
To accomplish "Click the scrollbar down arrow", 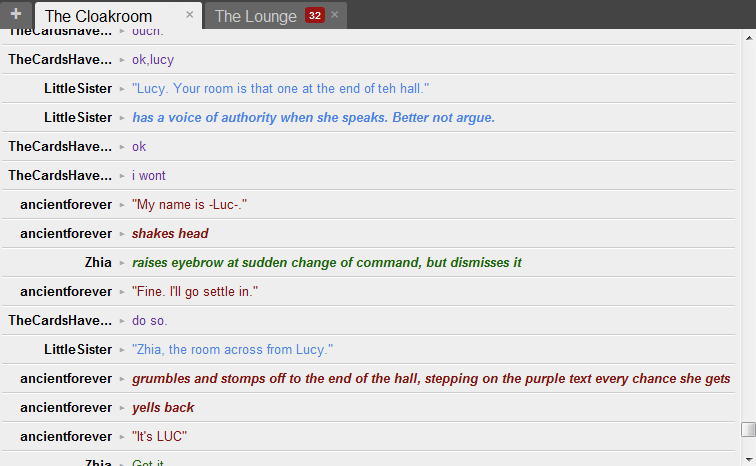I will [749, 460].
